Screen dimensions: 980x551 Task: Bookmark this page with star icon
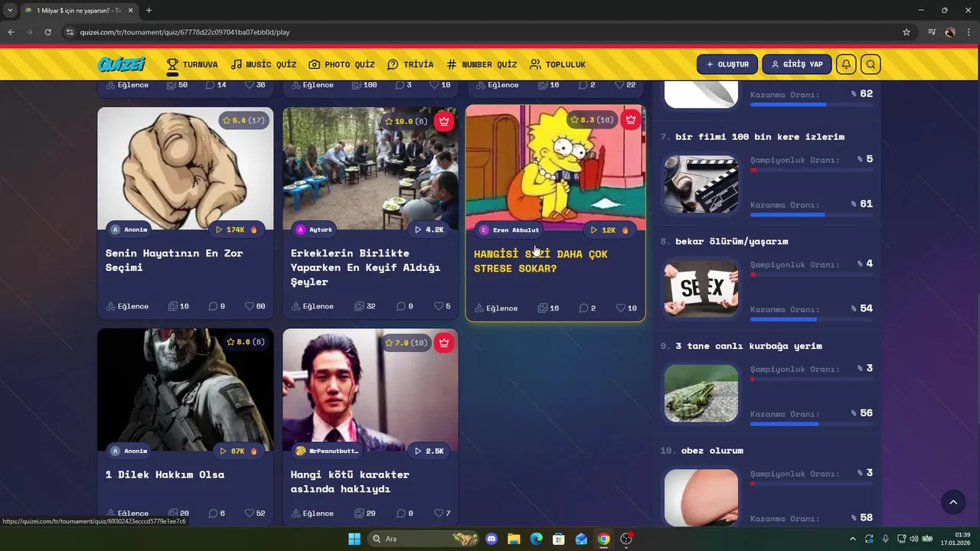coord(906,32)
